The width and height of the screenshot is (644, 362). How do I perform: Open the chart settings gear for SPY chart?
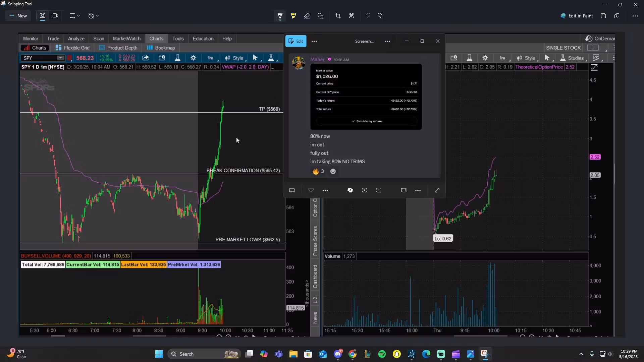[193, 58]
